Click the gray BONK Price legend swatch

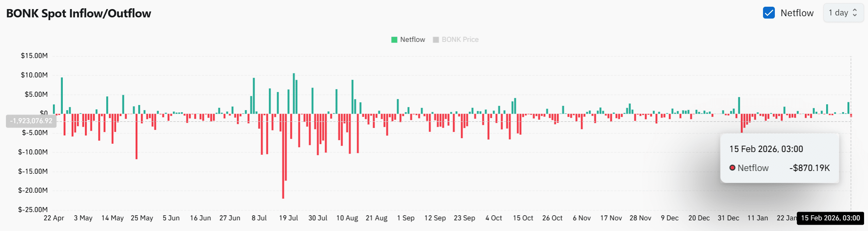[x=436, y=39]
